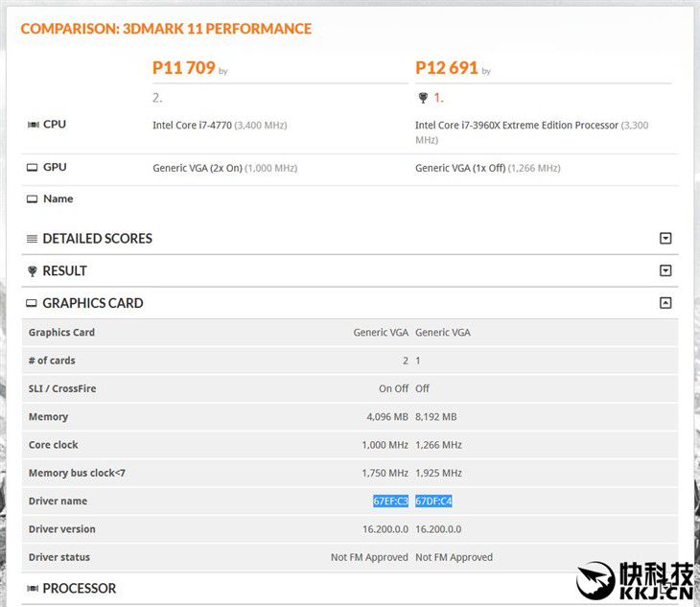Select the highlighted 67EF:C3 driver name
Viewport: 700px width, 607px height.
tap(390, 502)
